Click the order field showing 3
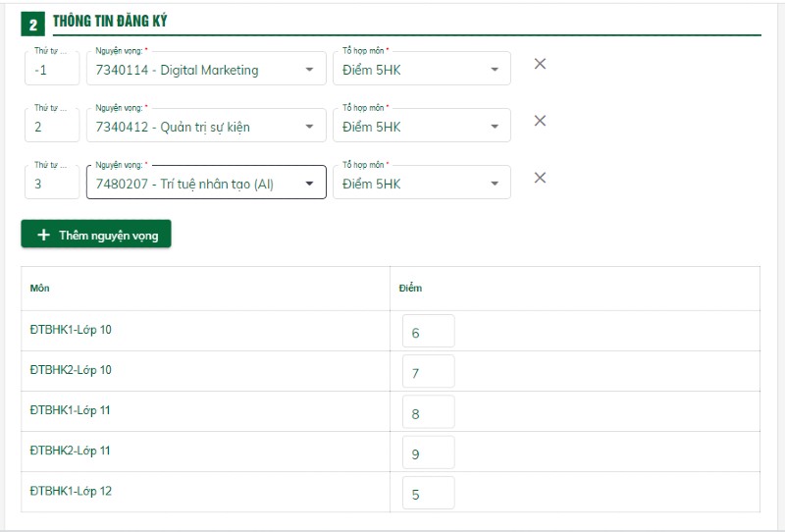The width and height of the screenshot is (785, 532). tap(52, 183)
